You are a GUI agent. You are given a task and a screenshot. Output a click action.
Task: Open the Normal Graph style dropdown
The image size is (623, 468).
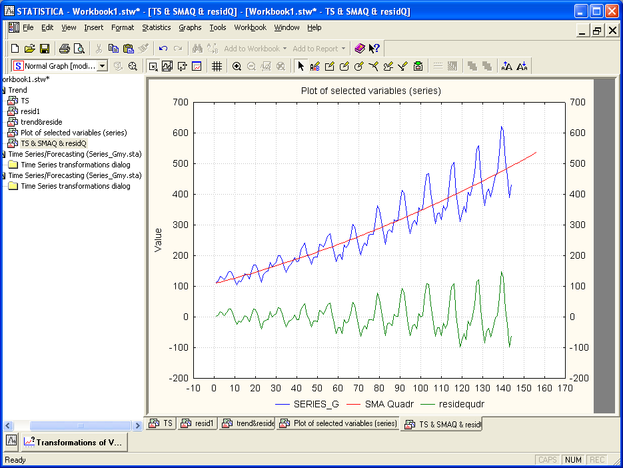[x=102, y=67]
